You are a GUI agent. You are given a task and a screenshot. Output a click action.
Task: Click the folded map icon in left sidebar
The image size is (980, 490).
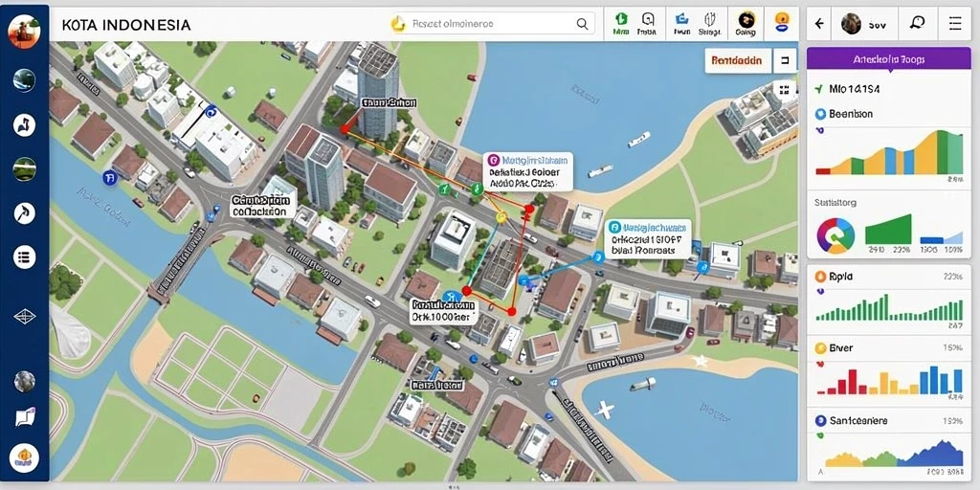point(26,417)
